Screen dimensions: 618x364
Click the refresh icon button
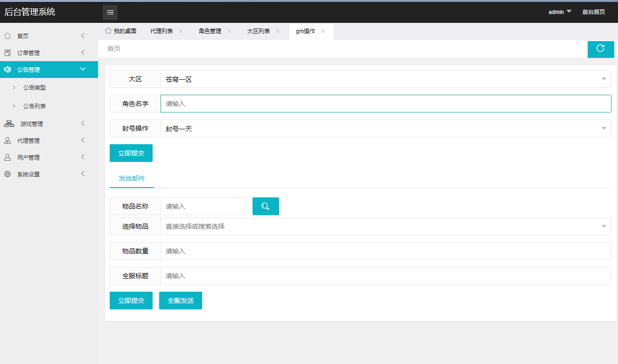point(601,49)
